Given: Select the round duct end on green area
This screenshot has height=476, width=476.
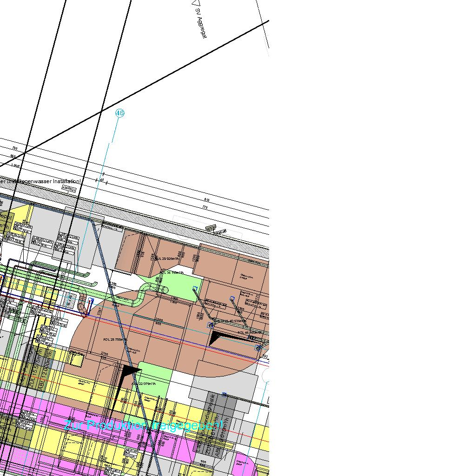Looking at the screenshot, I should point(165,290).
